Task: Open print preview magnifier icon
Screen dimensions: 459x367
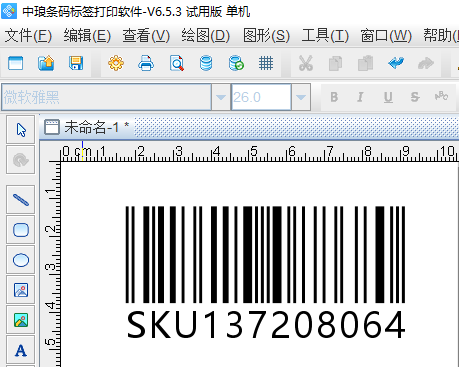Action: click(176, 63)
